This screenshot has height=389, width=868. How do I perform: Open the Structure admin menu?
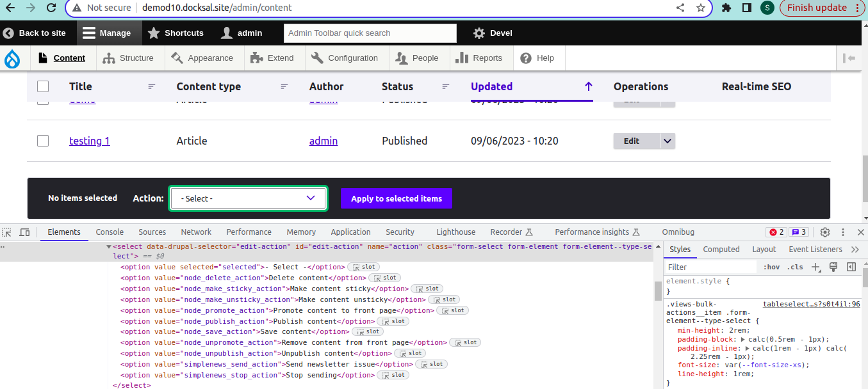click(x=128, y=58)
